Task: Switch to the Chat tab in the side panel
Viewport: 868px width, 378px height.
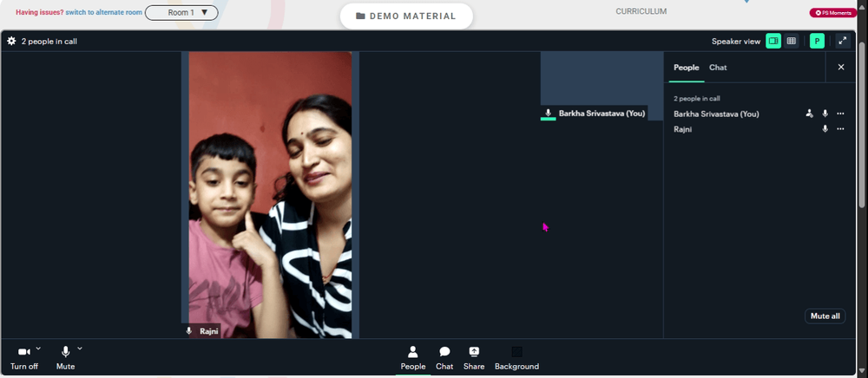Action: [x=718, y=68]
